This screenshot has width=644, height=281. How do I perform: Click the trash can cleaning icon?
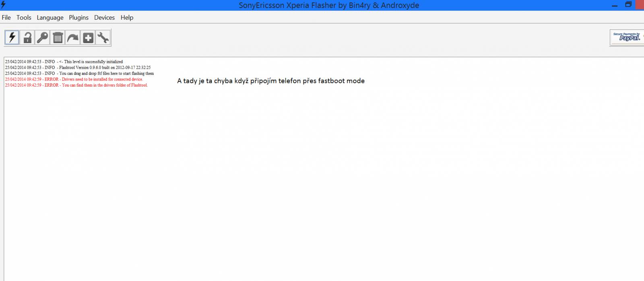click(58, 37)
